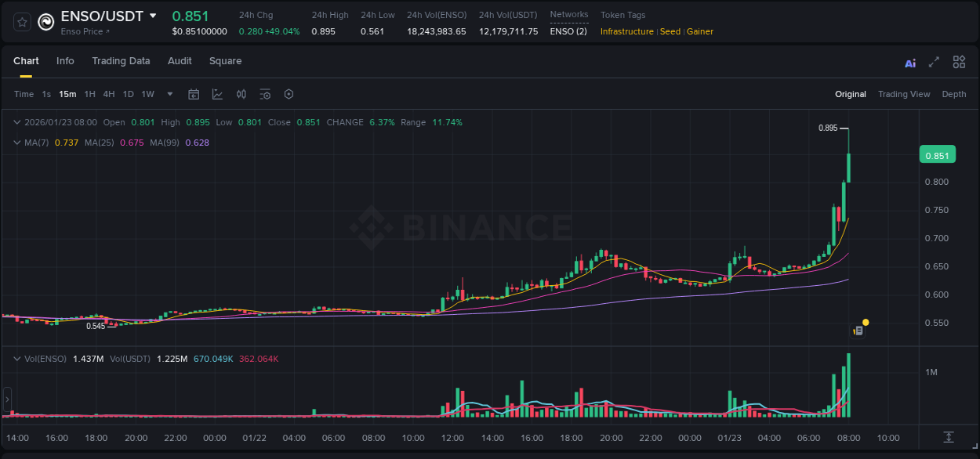The width and height of the screenshot is (980, 459).
Task: Open the indicators list icon
Action: click(265, 94)
